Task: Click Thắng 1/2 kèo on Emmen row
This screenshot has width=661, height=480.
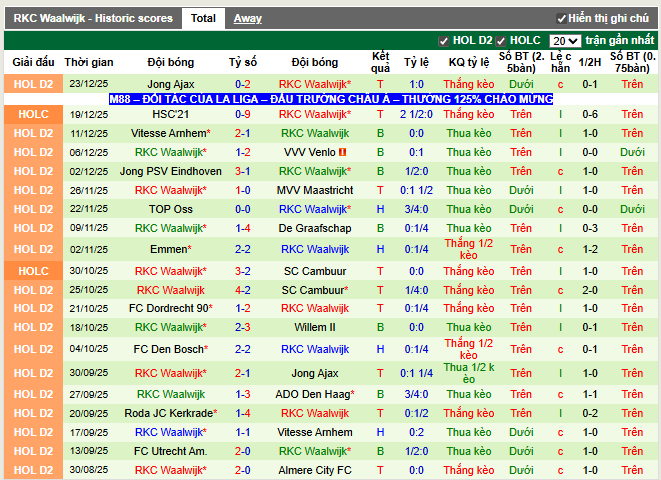Action: point(469,249)
